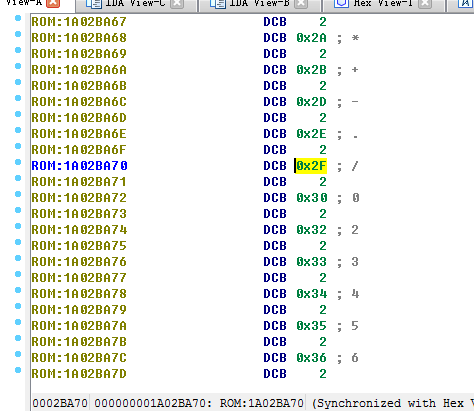Close the IDA View-C tab
474x411 pixels.
[177, 3]
